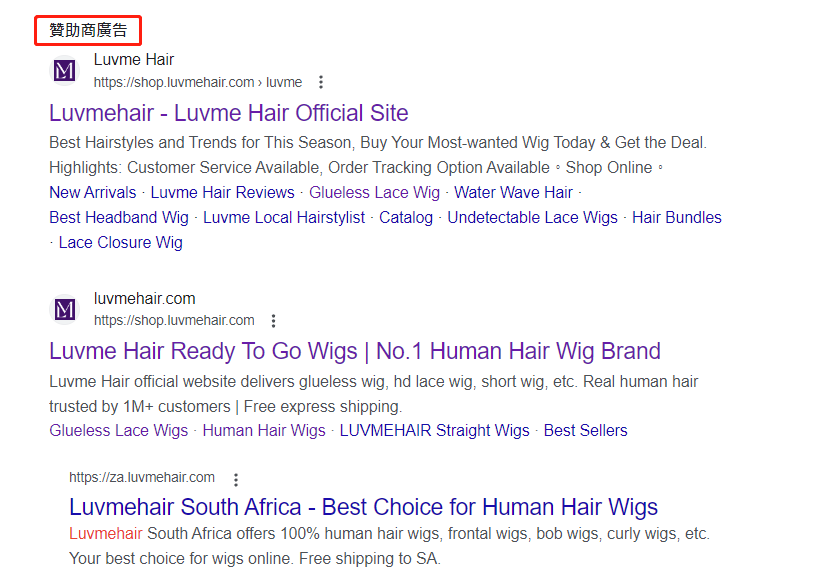Open three-dot menu beside shop.luvmehair.com › luvme

(x=321, y=82)
